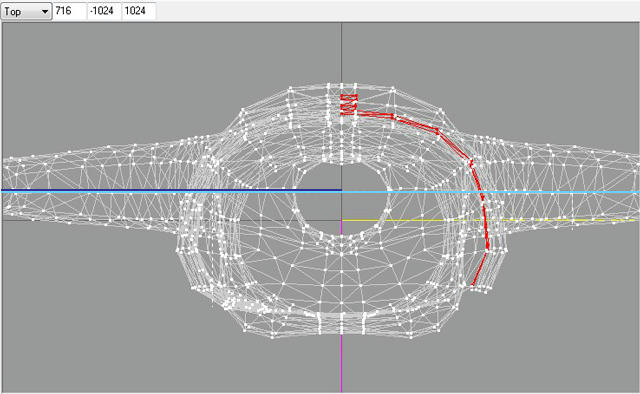This screenshot has width=640, height=394.
Task: Select the dark blue horizontal axis line
Action: pyautogui.click(x=171, y=190)
